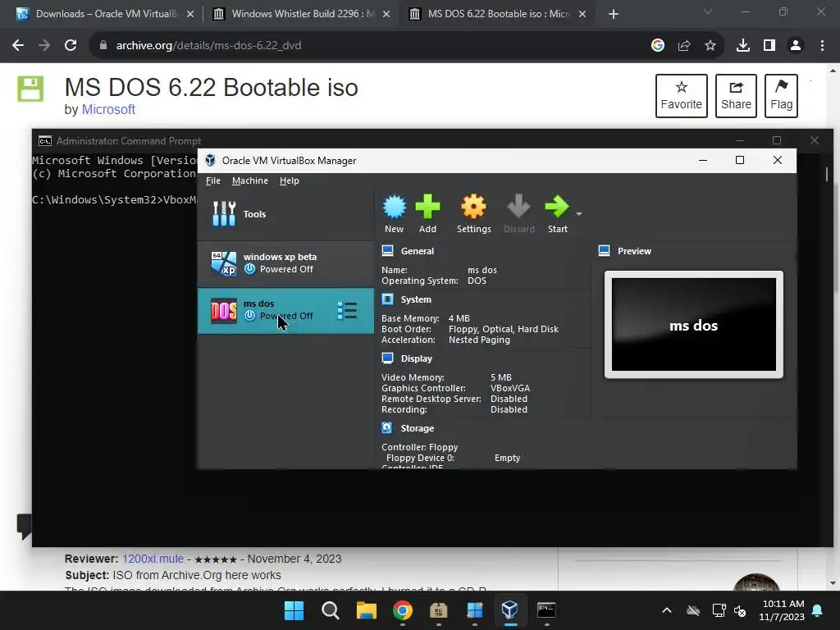
Task: Open the notification bell in taskbar
Action: [818, 610]
